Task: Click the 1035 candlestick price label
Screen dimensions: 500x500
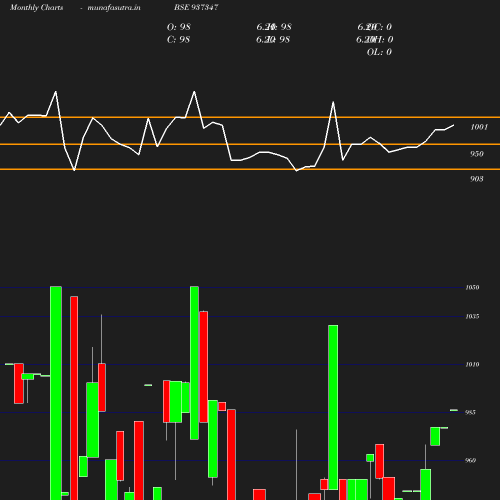Action: click(x=472, y=316)
